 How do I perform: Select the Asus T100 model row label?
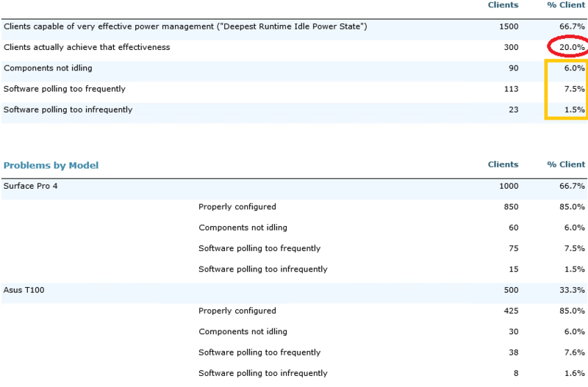coord(24,290)
